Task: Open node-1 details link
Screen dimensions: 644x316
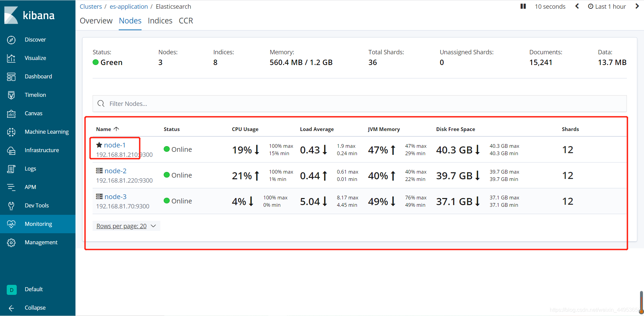Action: (x=115, y=145)
